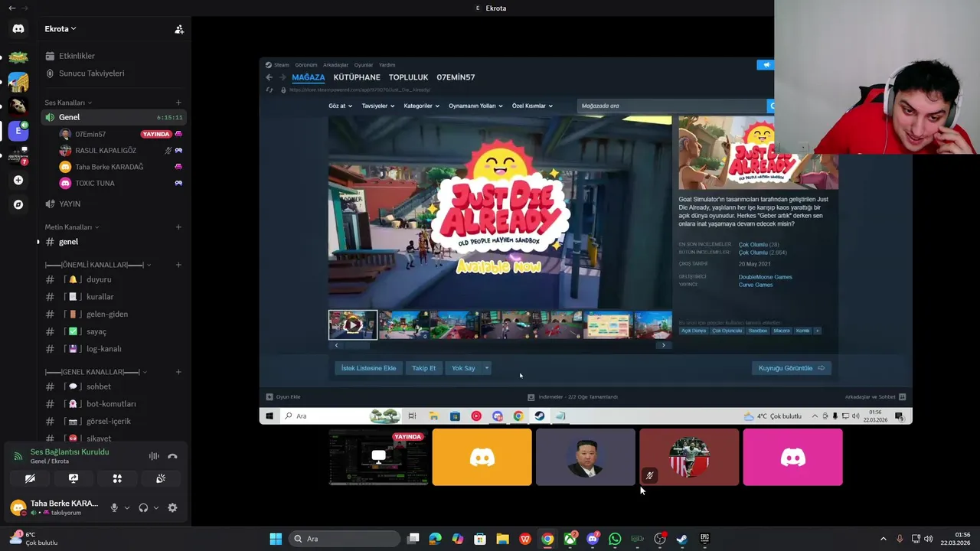Deafen with the headphones icon
Image resolution: width=980 pixels, height=551 pixels.
point(143,507)
